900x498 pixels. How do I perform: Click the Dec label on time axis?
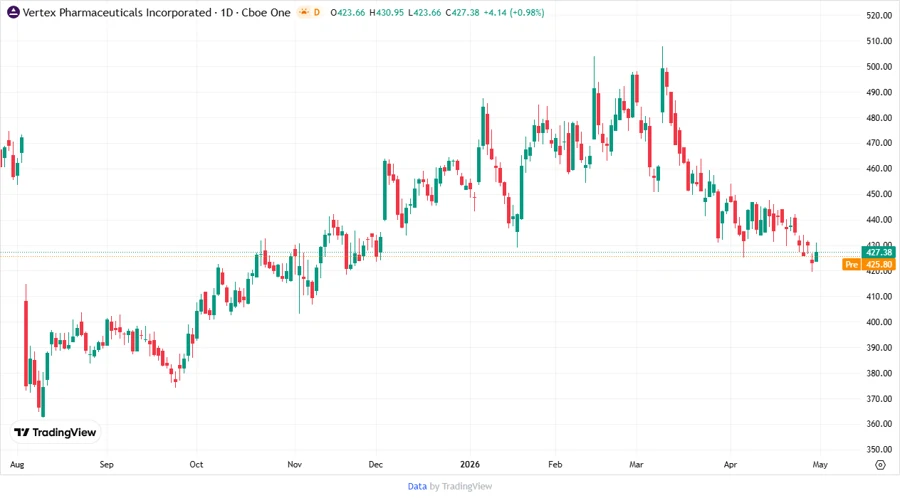click(375, 464)
